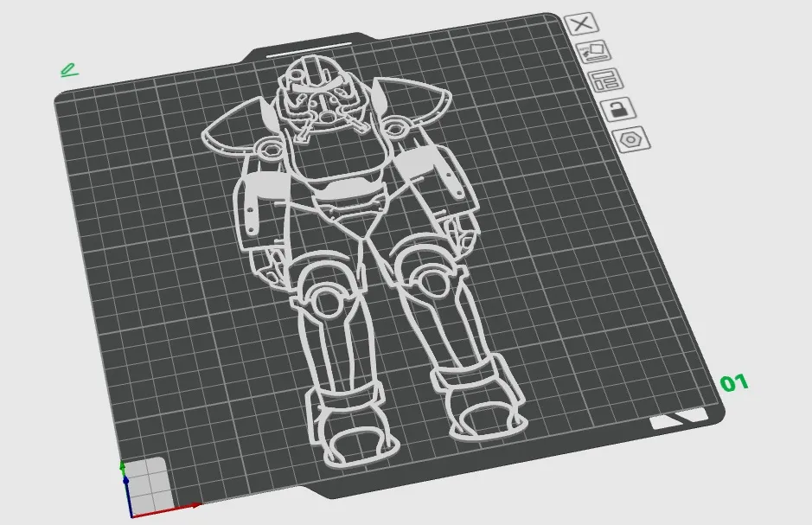Delete this plate using the X icon
This screenshot has width=812, height=525.
(x=582, y=24)
